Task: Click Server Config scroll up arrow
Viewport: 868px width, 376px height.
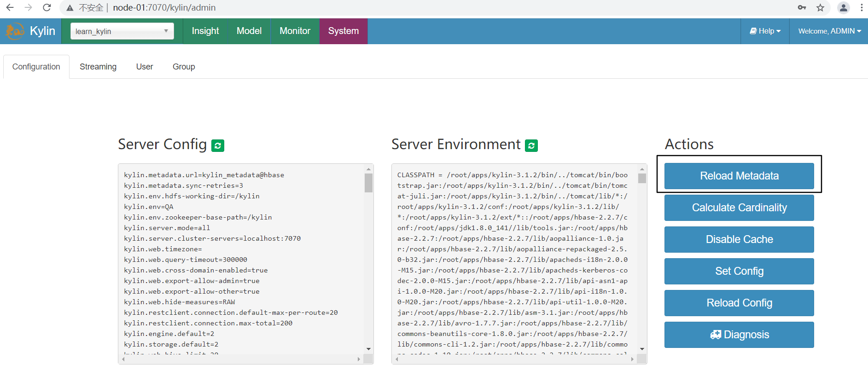Action: (368, 169)
